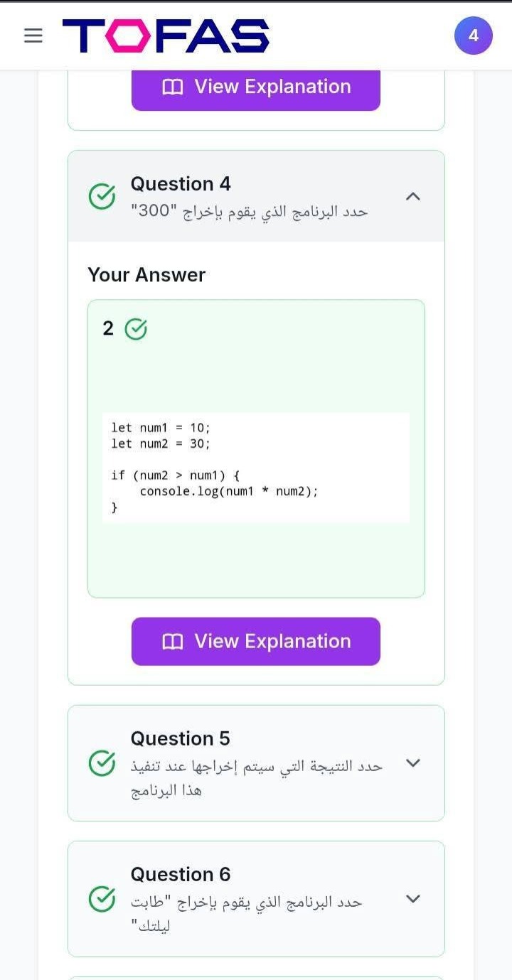Click the book icon in the lower View Explanation button
Image resolution: width=512 pixels, height=980 pixels.
(172, 642)
